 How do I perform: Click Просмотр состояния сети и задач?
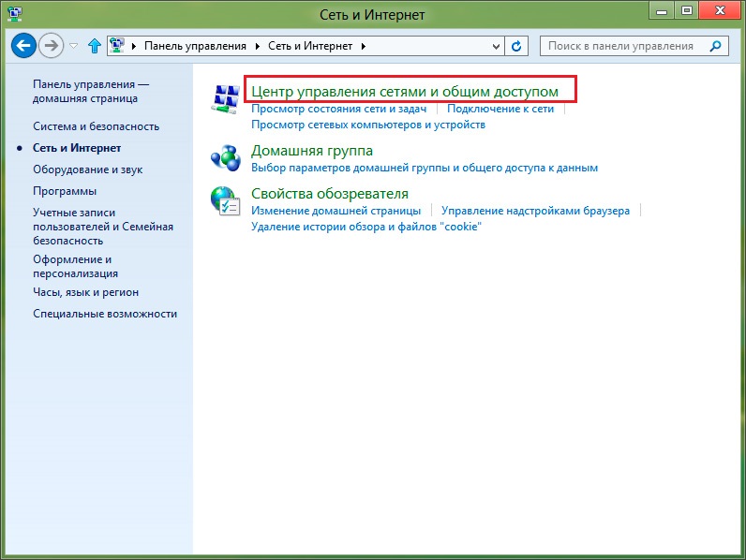point(338,109)
